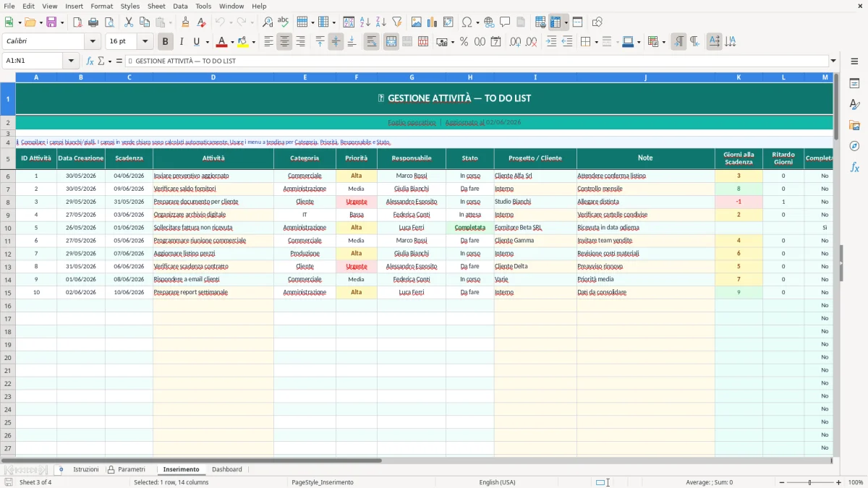The image size is (868, 488).
Task: Export directly as PDF
Action: pos(77,22)
